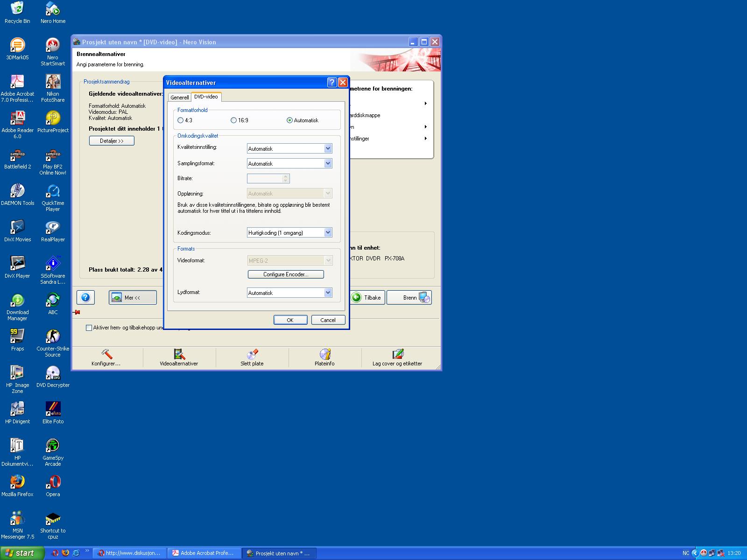Open Lag cover og etiketter tool
The width and height of the screenshot is (747, 560).
point(397,357)
